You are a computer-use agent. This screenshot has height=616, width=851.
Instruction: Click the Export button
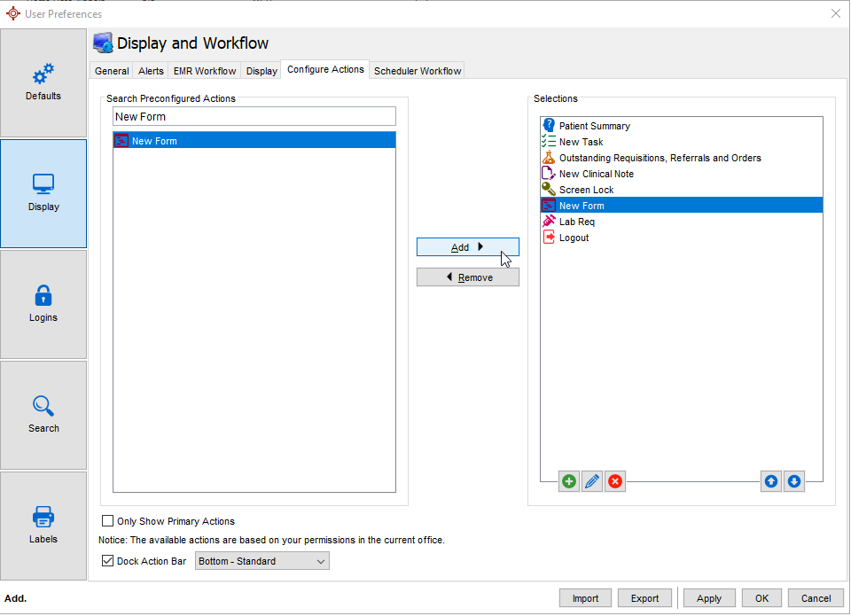point(644,598)
